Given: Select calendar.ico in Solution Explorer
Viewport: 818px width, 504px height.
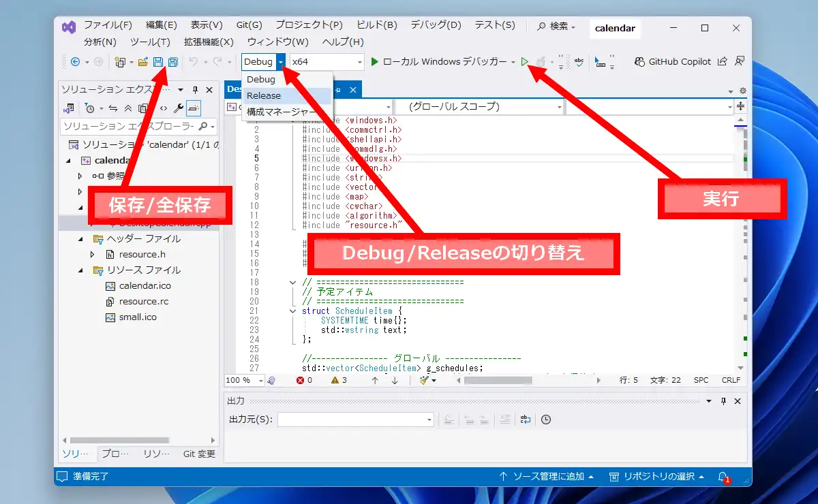Looking at the screenshot, I should (145, 286).
